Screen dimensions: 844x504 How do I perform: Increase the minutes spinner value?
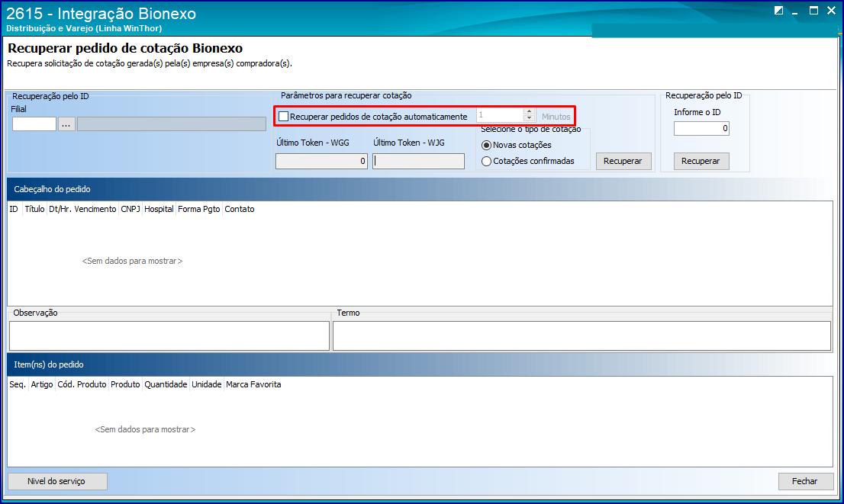click(x=529, y=111)
